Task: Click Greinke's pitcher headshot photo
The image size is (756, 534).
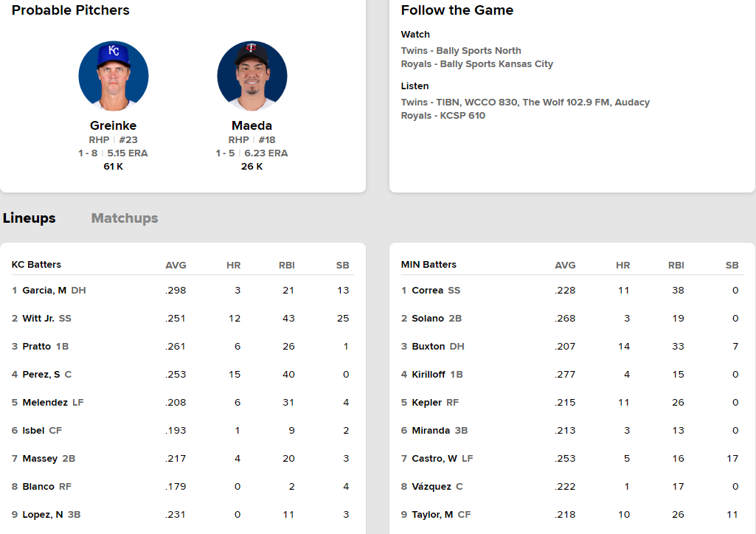Action: point(114,76)
